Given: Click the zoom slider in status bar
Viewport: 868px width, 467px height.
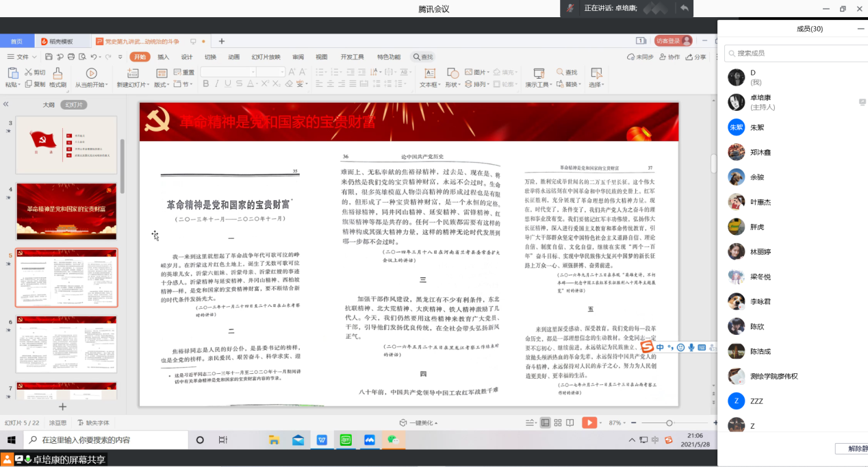Looking at the screenshot, I should 669,422.
